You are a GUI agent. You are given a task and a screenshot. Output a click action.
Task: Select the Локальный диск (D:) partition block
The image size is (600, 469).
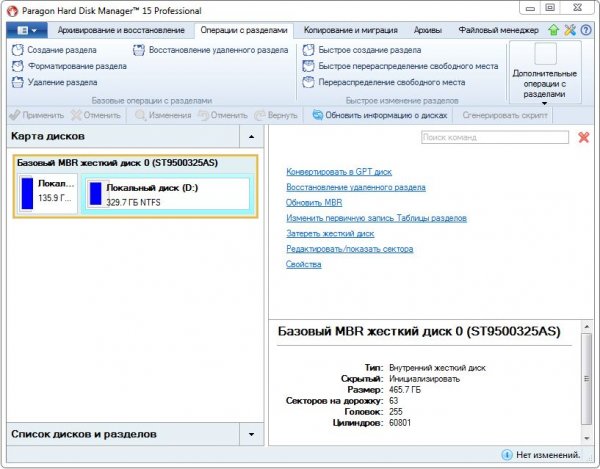point(165,194)
